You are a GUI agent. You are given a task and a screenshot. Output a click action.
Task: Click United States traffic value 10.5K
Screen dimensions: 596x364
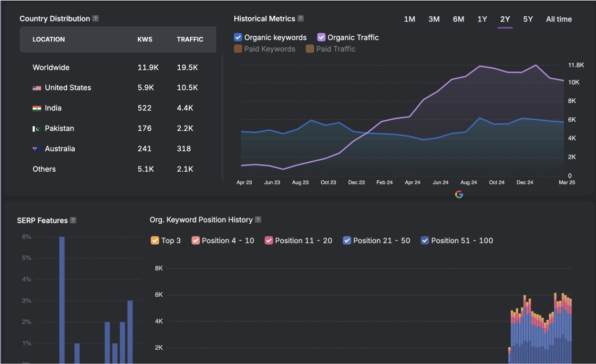[188, 88]
